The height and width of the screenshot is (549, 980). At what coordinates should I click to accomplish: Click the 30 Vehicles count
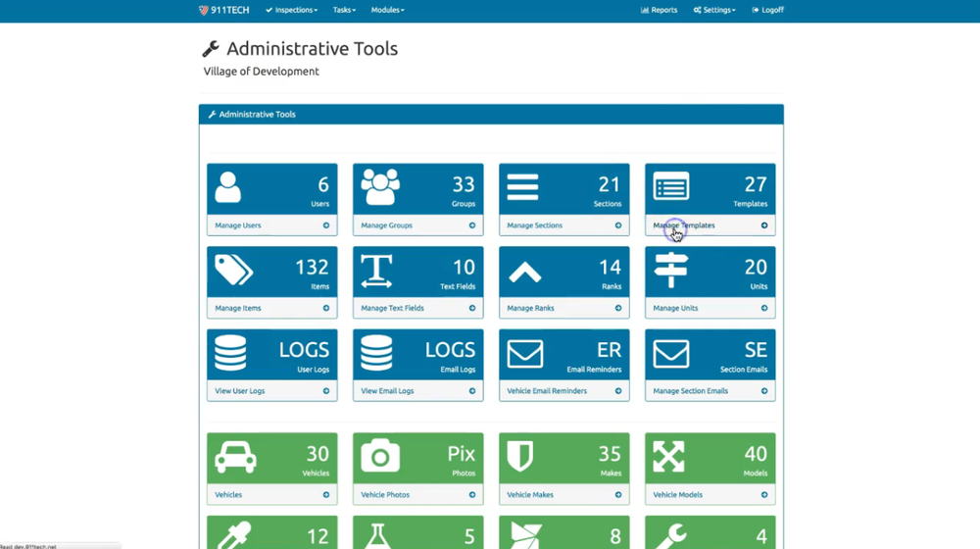tap(318, 454)
